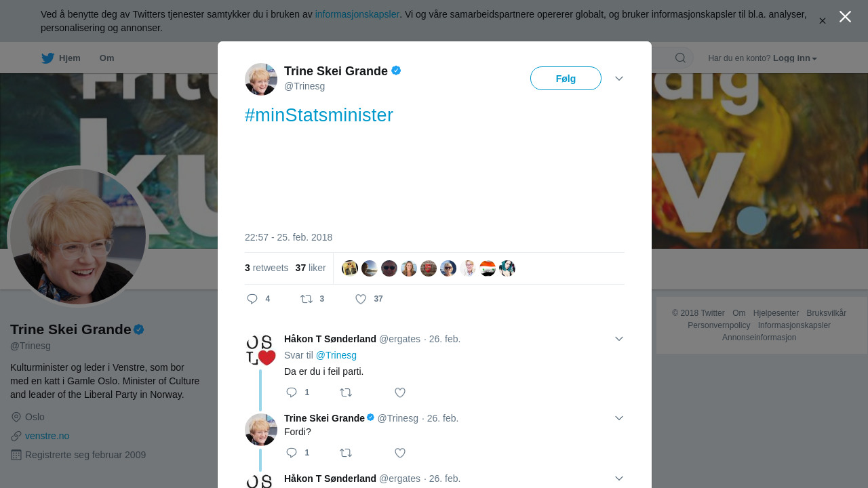Retweet the #minStatsminister tweet
Viewport: 868px width, 488px height.
[x=307, y=299]
